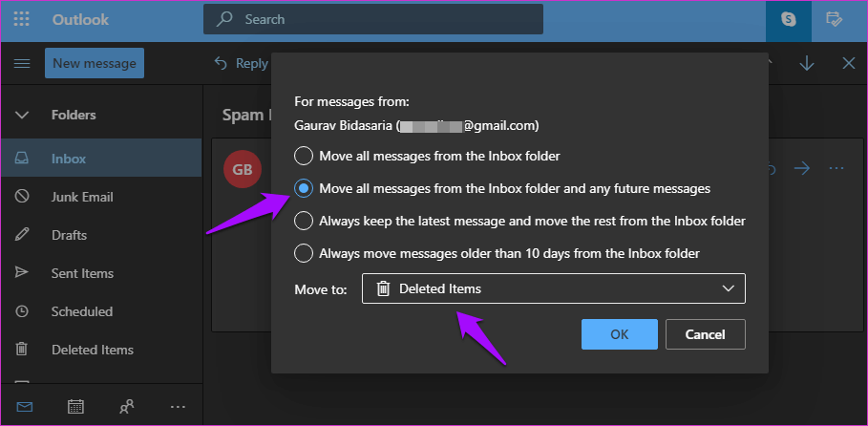The height and width of the screenshot is (426, 868).
Task: Click the Skype icon in header
Action: pyautogui.click(x=789, y=20)
